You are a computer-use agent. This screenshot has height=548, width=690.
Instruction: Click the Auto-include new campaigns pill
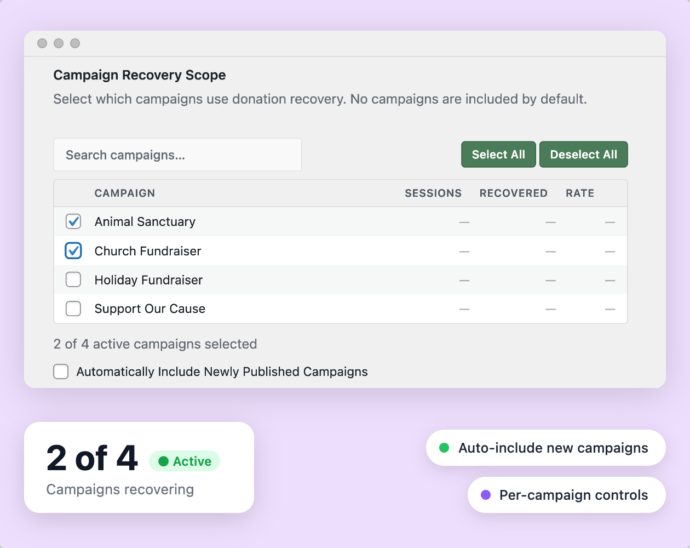(x=546, y=448)
